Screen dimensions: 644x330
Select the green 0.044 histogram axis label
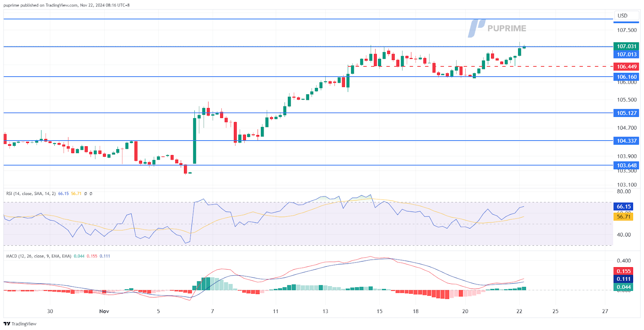pos(623,287)
